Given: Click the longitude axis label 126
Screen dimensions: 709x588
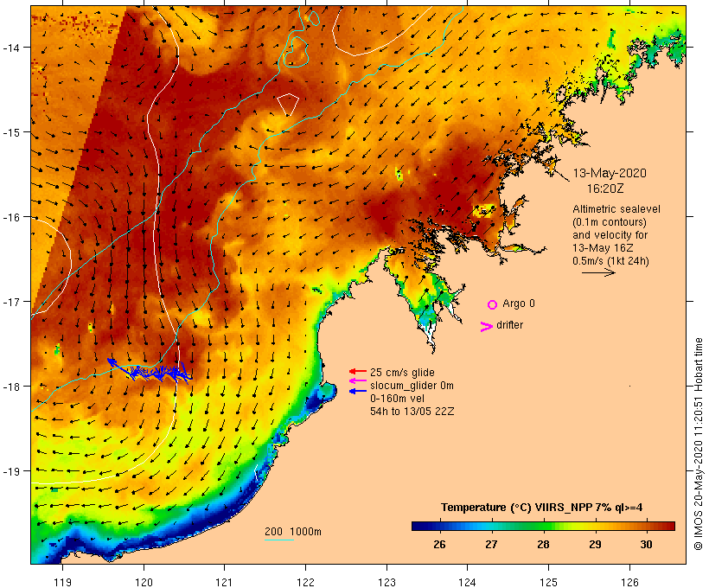Looking at the screenshot, I should [x=629, y=583].
